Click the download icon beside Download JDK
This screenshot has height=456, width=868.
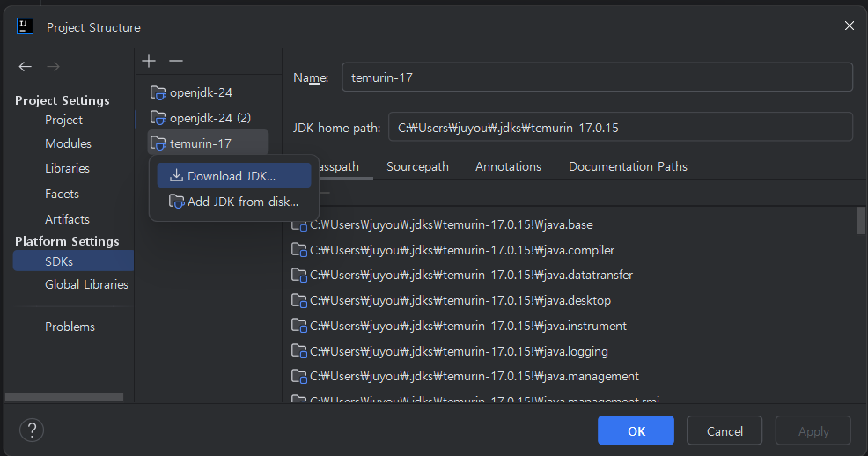tap(176, 175)
